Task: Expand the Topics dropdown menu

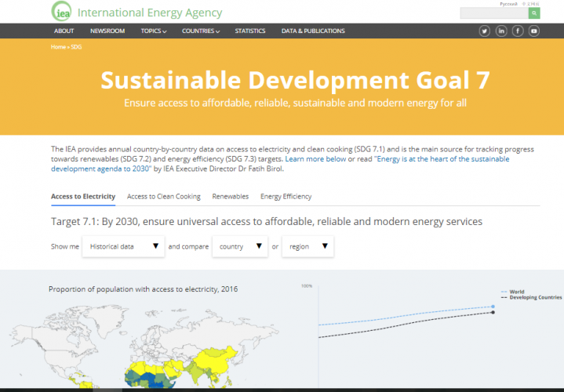Action: 154,31
